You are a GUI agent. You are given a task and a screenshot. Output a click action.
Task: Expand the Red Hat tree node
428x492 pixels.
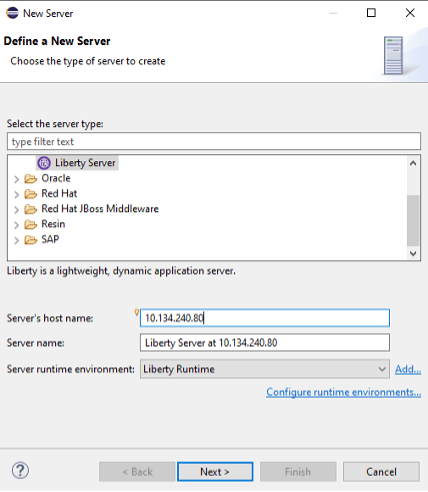[x=16, y=194]
